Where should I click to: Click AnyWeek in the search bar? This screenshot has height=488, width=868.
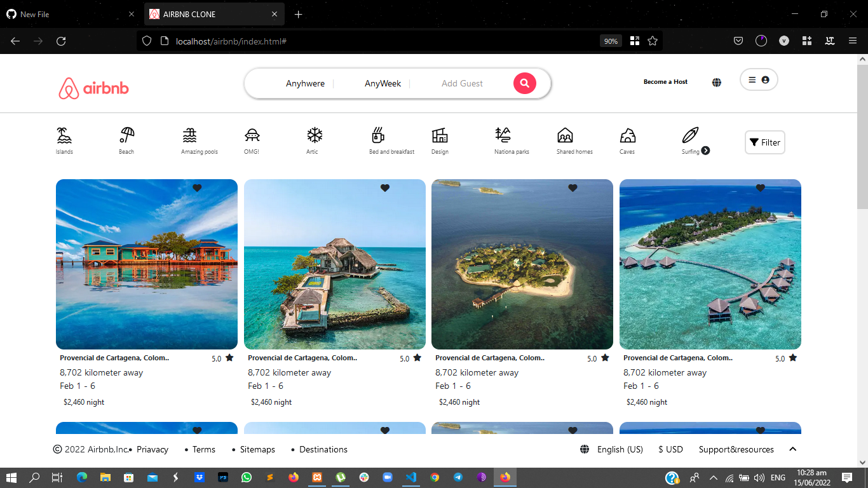[x=383, y=83]
